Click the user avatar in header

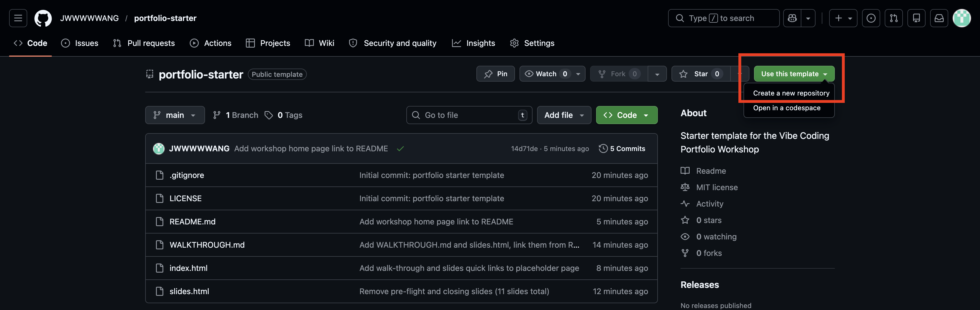961,18
